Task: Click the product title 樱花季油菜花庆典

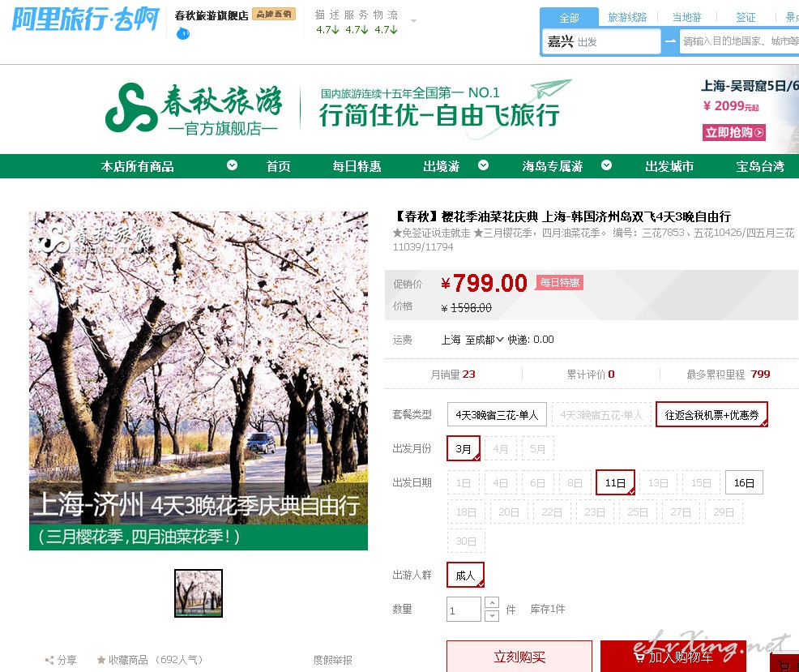Action: click(562, 216)
